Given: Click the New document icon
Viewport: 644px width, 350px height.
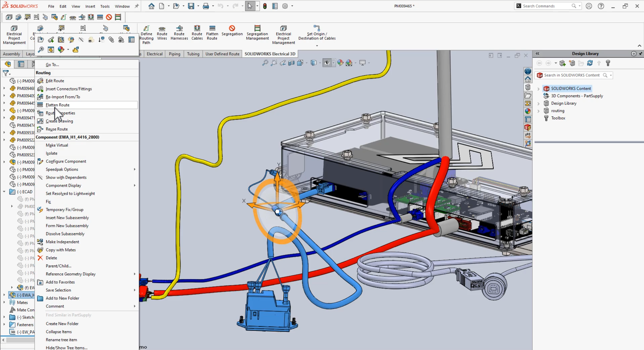Looking at the screenshot, I should pyautogui.click(x=162, y=6).
